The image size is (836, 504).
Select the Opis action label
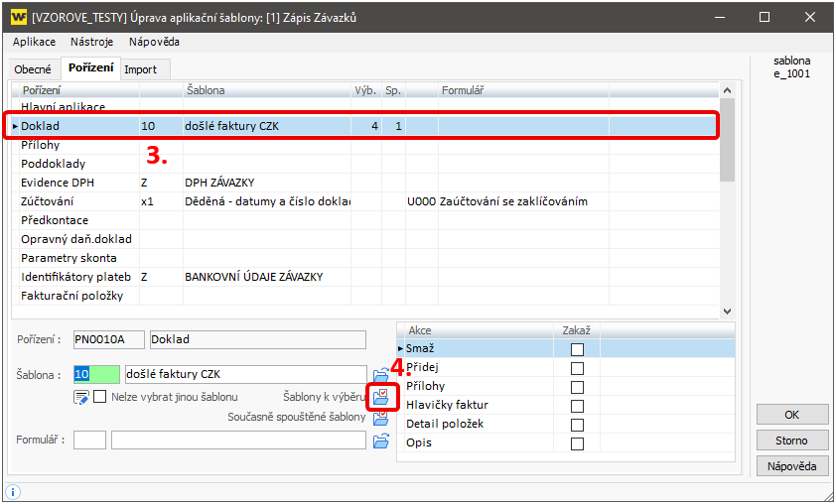click(x=419, y=443)
